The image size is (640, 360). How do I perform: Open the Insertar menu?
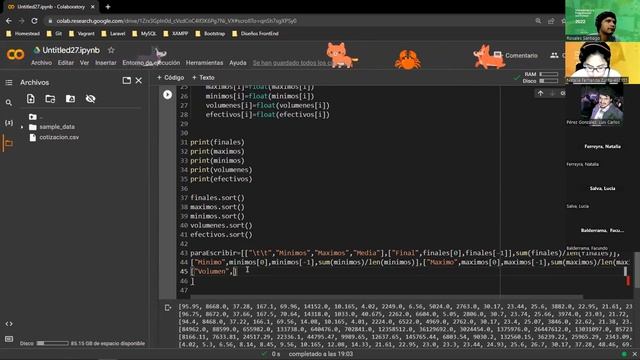[106, 63]
